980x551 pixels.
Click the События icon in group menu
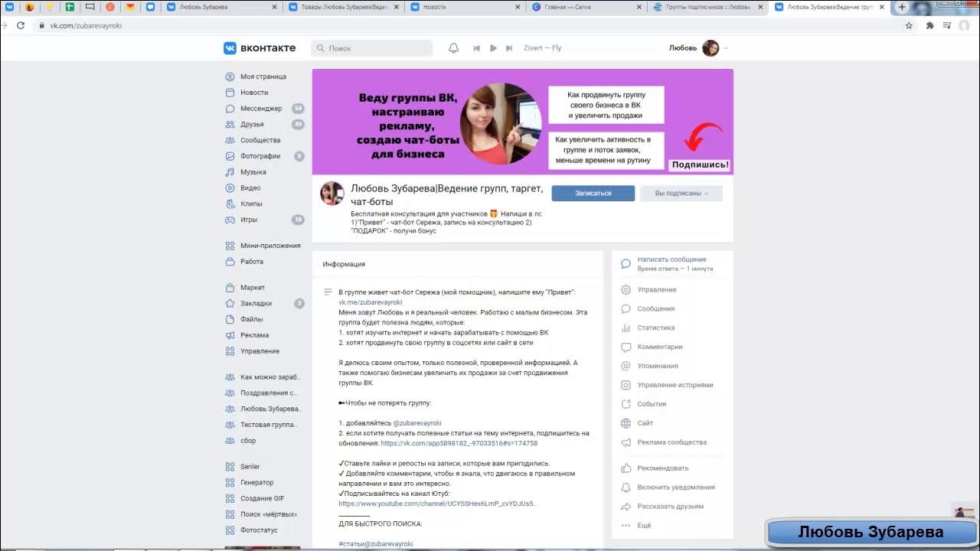pyautogui.click(x=626, y=404)
